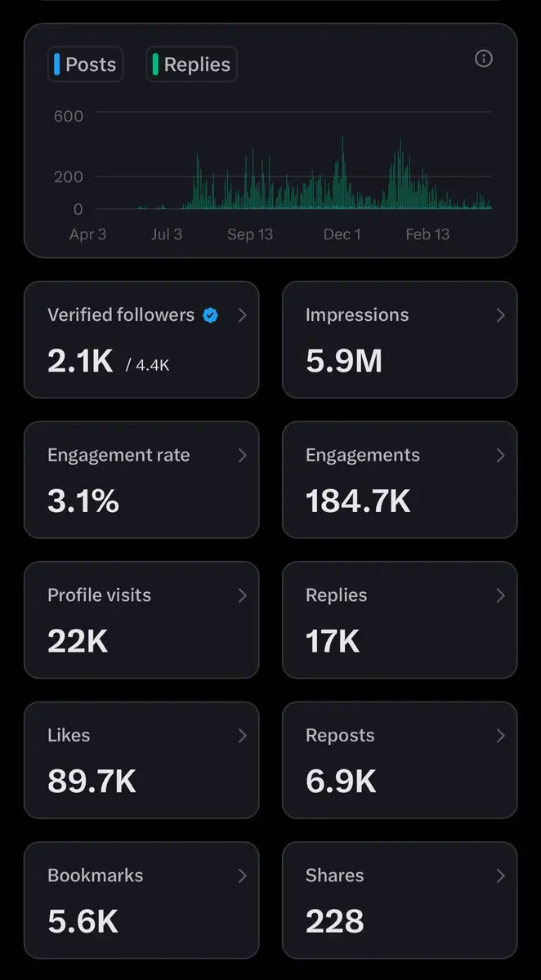541x980 pixels.
Task: Click the green Replies color indicator
Action: (155, 65)
